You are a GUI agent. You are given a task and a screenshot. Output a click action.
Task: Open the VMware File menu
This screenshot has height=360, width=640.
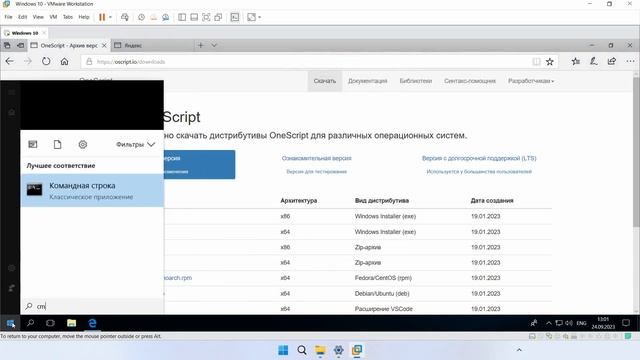(x=8, y=17)
